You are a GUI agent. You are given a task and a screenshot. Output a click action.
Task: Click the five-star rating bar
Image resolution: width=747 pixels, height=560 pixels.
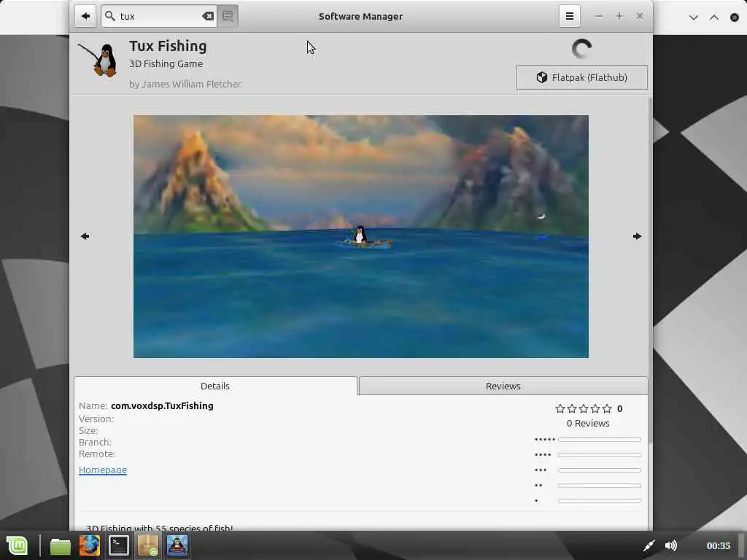pyautogui.click(x=600, y=440)
